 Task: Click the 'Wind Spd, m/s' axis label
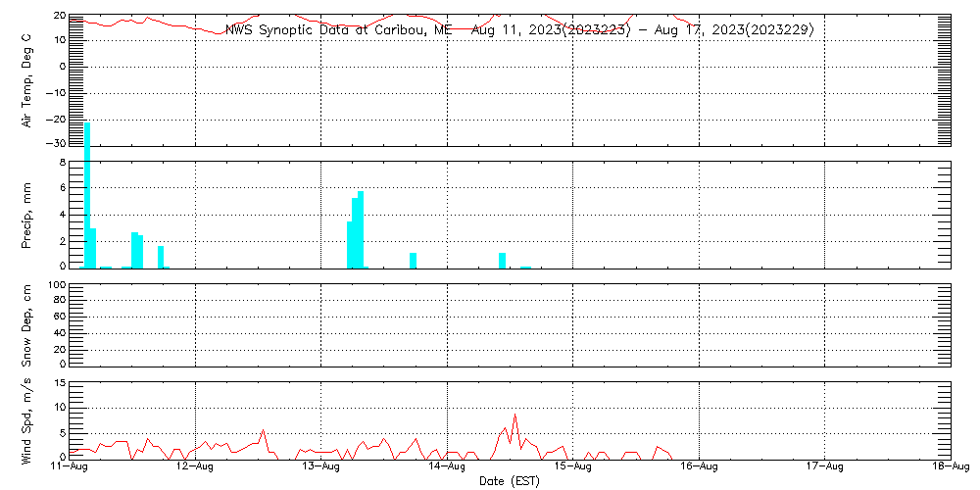tap(26, 419)
